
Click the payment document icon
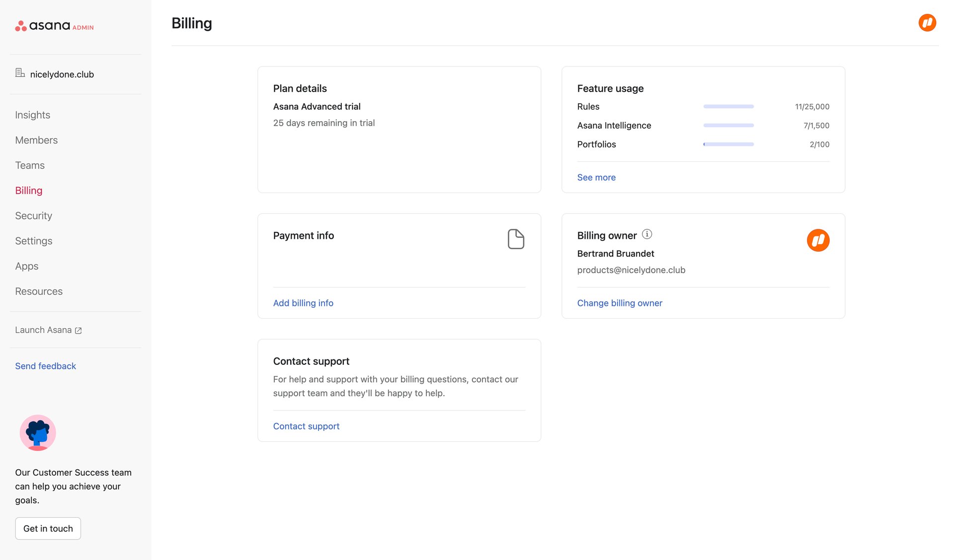(516, 239)
